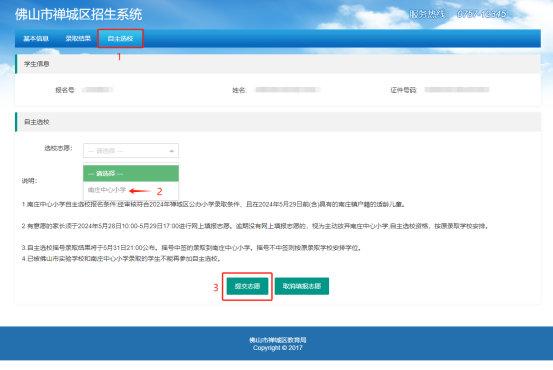Choose the green 请选择 option in list
This screenshot has height=370, width=553.
pos(131,174)
